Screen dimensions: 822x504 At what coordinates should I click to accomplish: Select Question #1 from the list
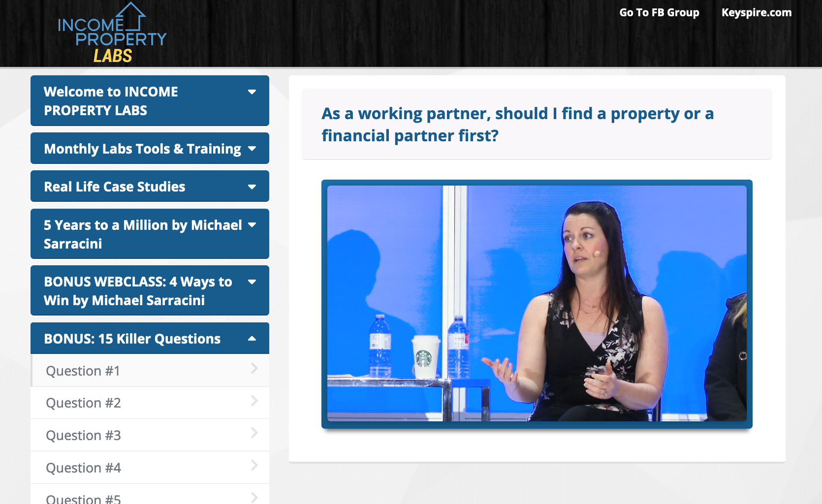(x=83, y=371)
